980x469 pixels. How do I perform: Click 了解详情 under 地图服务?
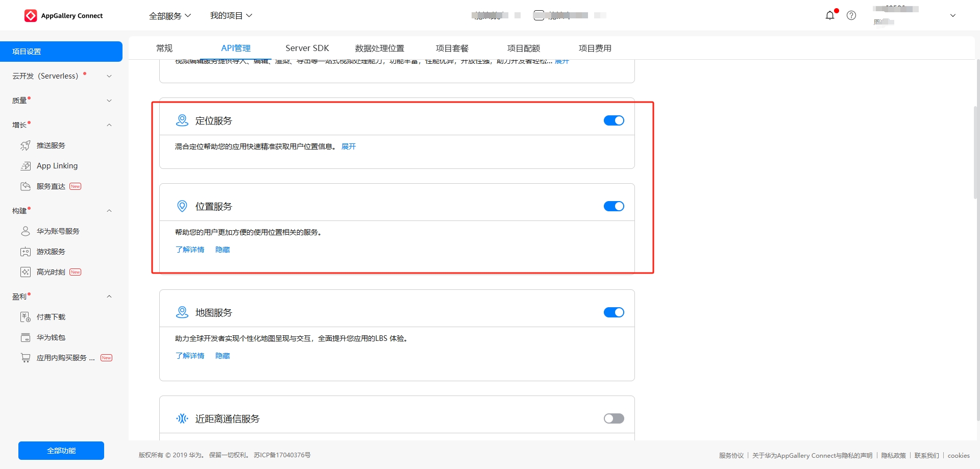point(190,356)
